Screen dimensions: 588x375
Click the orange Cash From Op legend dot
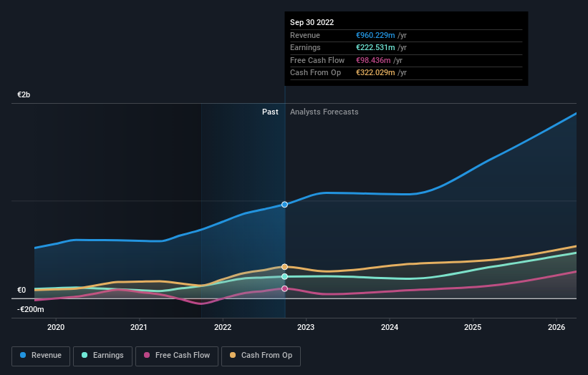click(233, 355)
